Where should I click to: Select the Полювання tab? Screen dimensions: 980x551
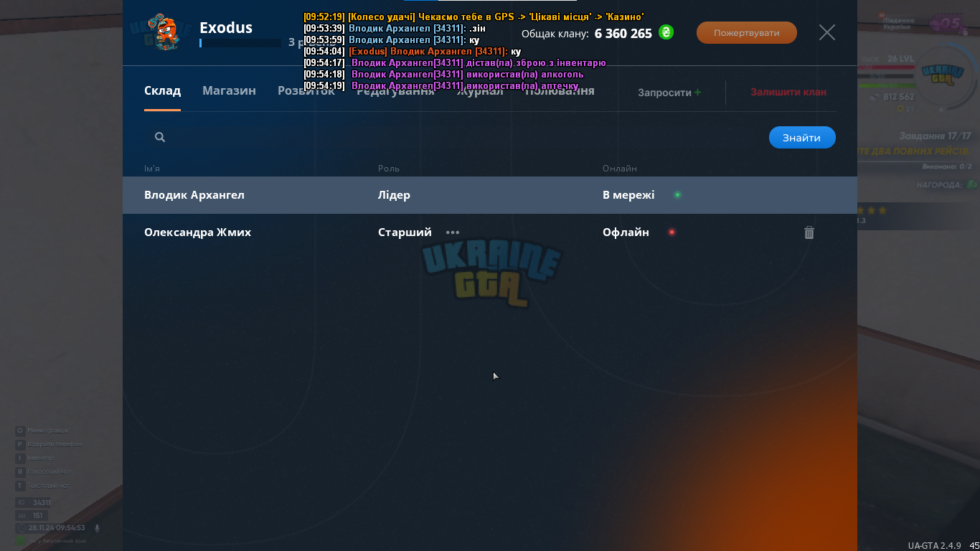560,91
